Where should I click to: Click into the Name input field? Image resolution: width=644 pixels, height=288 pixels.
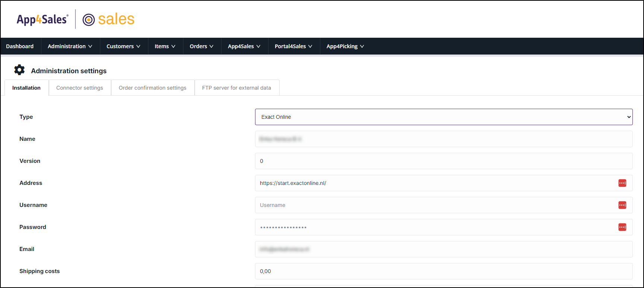point(444,139)
